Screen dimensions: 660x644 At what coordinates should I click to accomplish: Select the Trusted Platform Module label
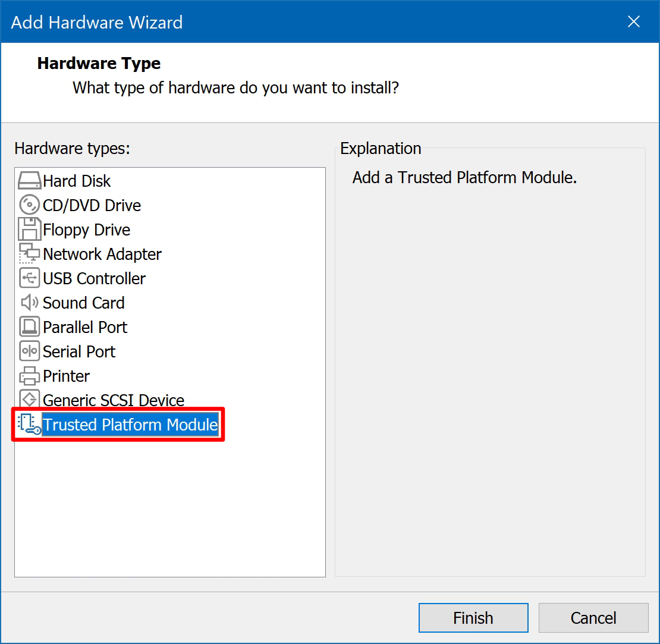click(130, 425)
